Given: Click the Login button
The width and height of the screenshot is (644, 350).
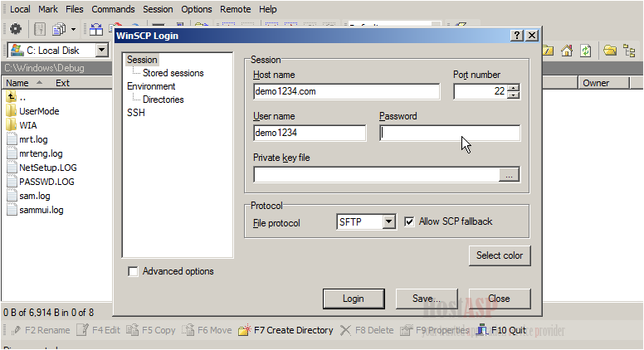Looking at the screenshot, I should 354,299.
